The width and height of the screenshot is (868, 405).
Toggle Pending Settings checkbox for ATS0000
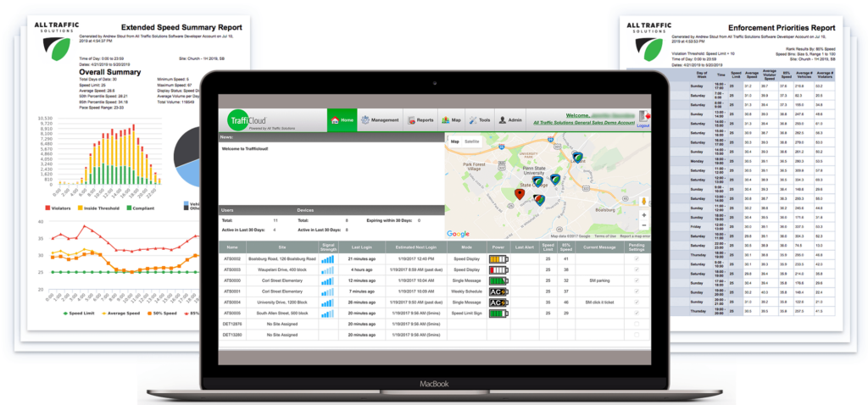coord(637,280)
